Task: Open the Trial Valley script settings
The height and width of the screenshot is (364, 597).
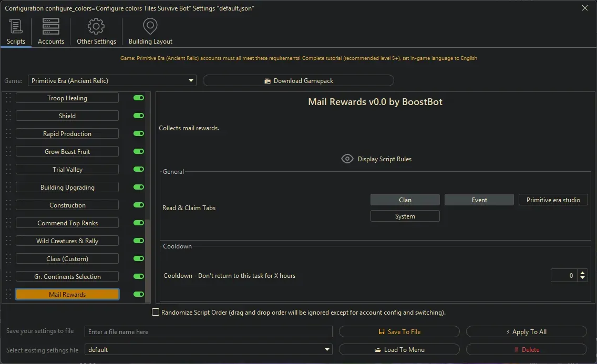Action: tap(67, 169)
